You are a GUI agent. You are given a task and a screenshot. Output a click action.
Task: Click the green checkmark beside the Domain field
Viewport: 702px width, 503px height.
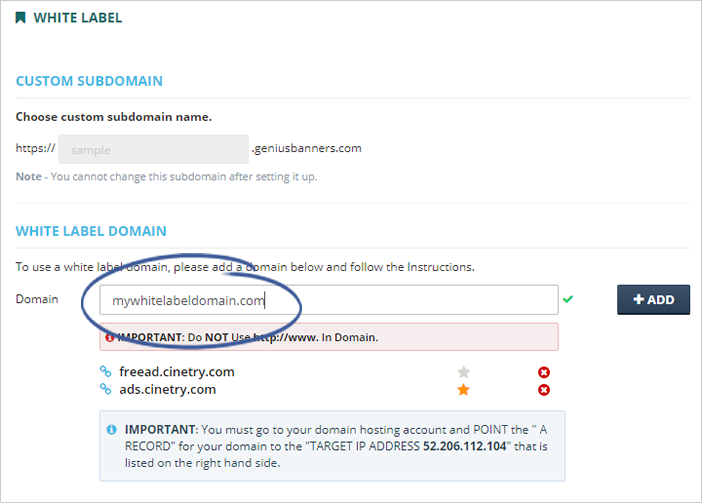[x=568, y=299]
